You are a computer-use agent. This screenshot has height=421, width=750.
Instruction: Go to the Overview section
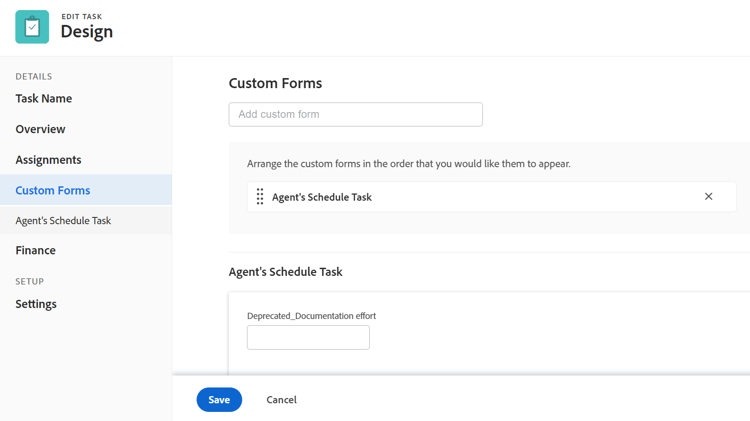(x=40, y=129)
